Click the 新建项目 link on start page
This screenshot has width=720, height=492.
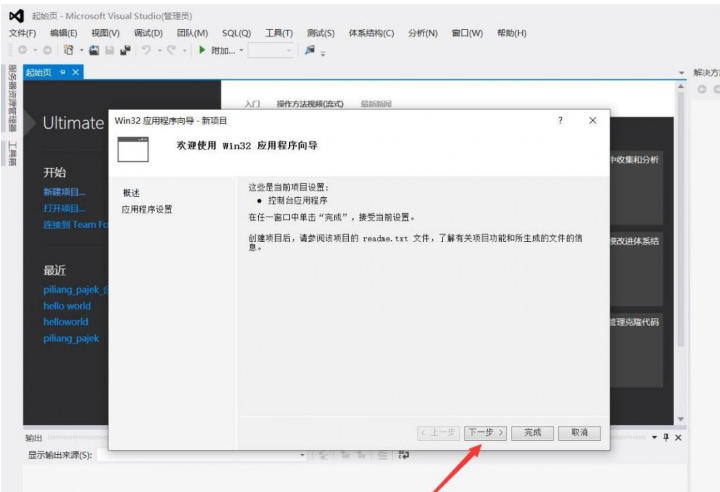pos(64,192)
